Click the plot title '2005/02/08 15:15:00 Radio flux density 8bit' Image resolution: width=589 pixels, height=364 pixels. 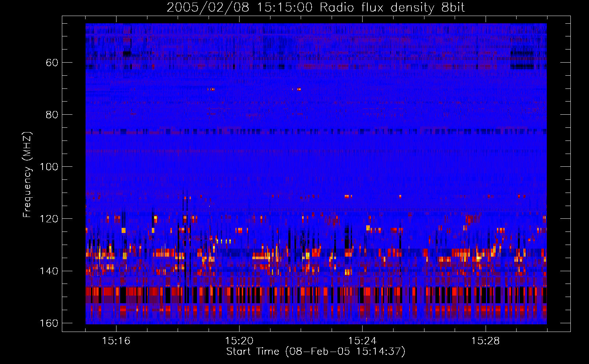316,8
